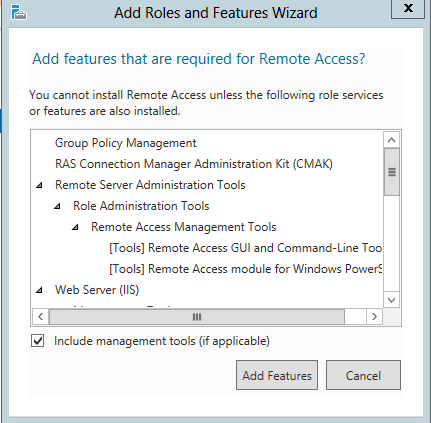The height and width of the screenshot is (423, 431).
Task: Click the Add Features button
Action: pos(277,375)
